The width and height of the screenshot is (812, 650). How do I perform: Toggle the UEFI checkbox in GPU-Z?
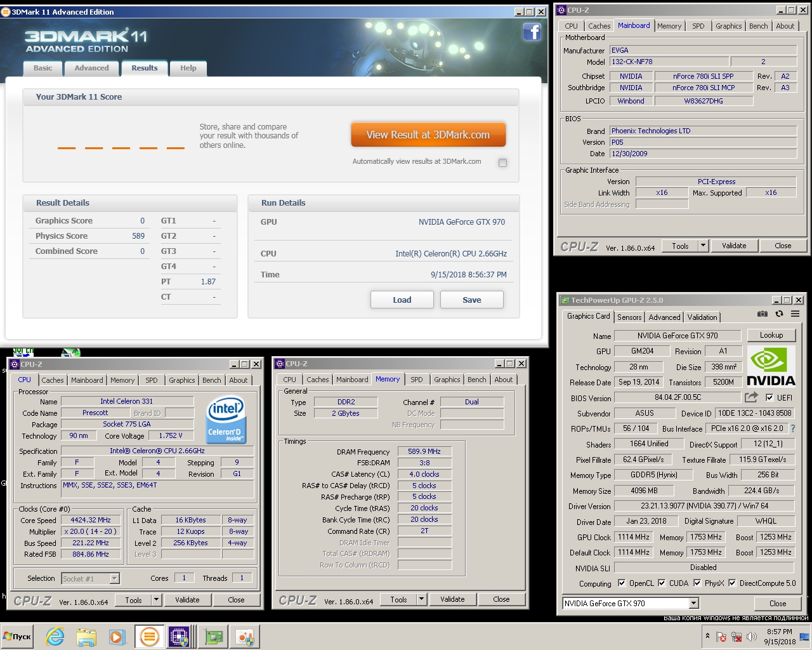pos(769,397)
